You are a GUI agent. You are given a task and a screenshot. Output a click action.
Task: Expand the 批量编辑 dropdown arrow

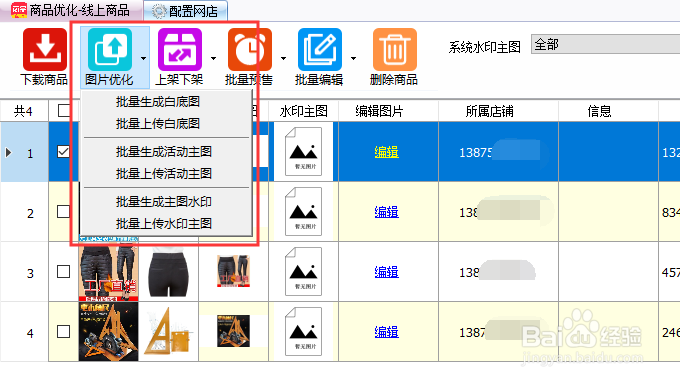click(x=353, y=58)
